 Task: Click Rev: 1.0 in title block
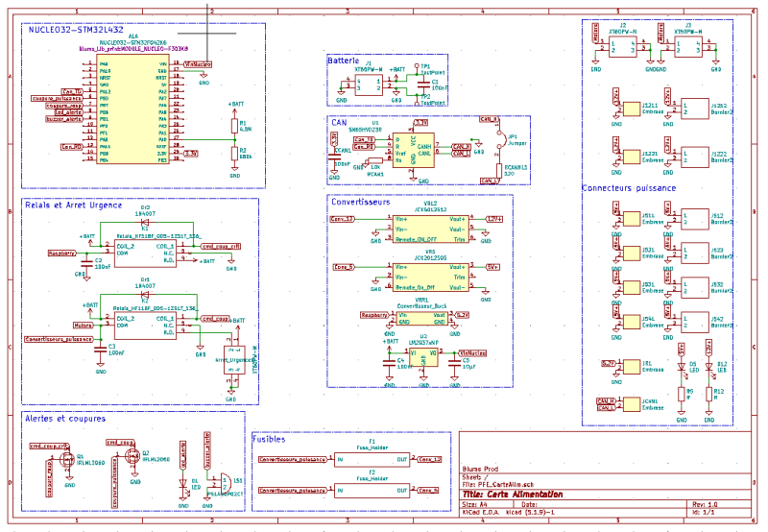coord(705,504)
